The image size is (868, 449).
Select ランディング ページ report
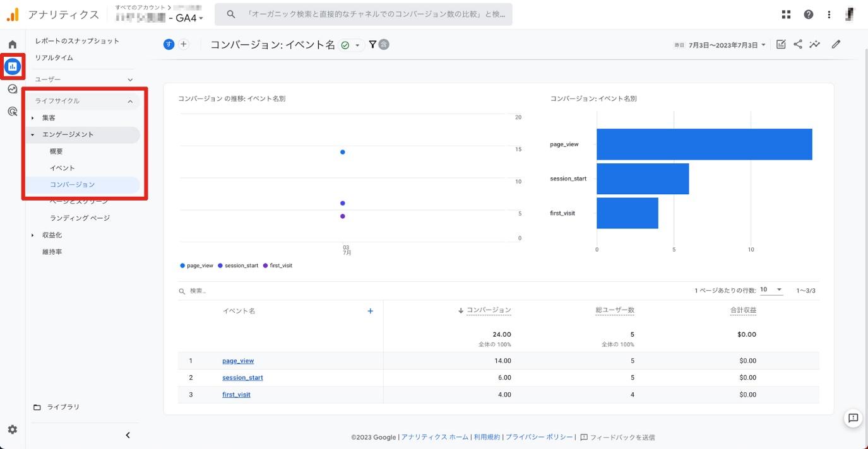(80, 218)
